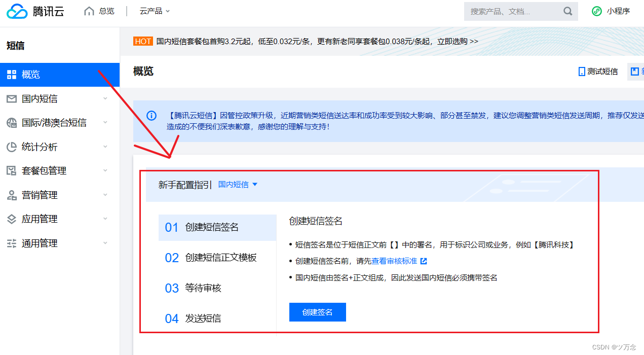The image size is (644, 355).
Task: Expand the 营销管理 sidebar menu
Action: click(x=105, y=195)
